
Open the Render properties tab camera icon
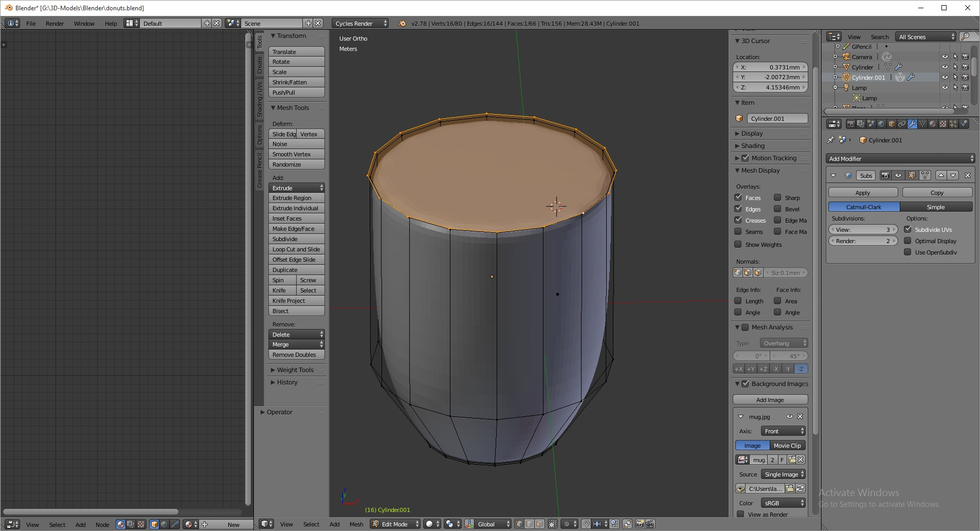pyautogui.click(x=851, y=124)
